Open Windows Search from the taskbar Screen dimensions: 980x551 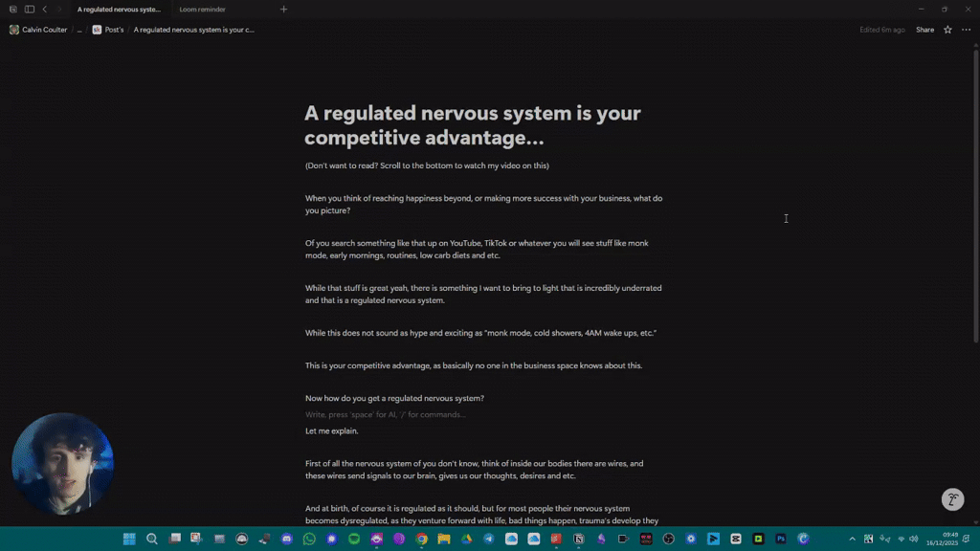pyautogui.click(x=152, y=539)
